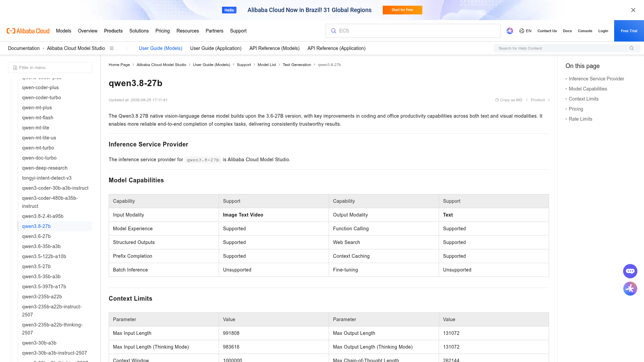Click Contact Us in the header
This screenshot has width=644, height=362.
click(547, 31)
